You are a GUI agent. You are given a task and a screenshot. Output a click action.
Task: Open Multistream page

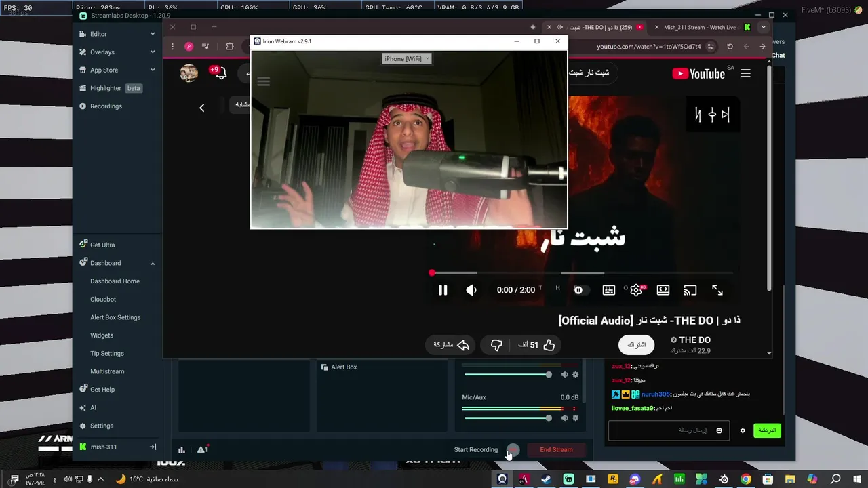coord(107,371)
